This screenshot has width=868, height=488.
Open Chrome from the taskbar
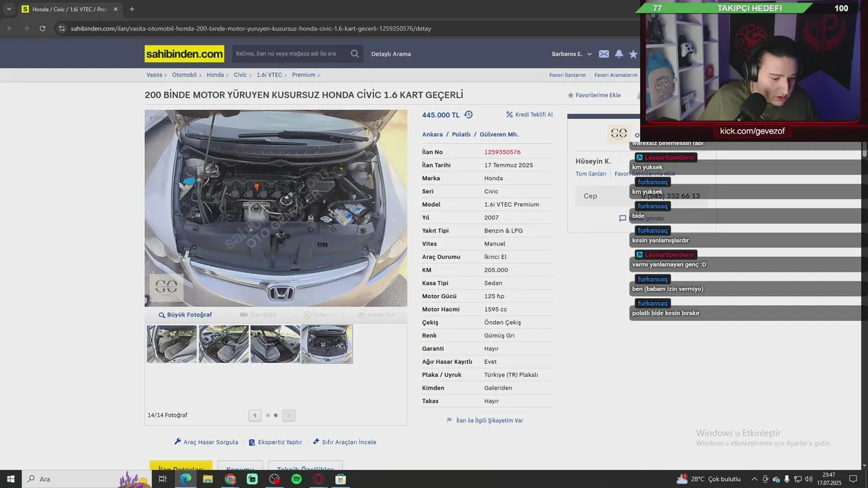230,479
